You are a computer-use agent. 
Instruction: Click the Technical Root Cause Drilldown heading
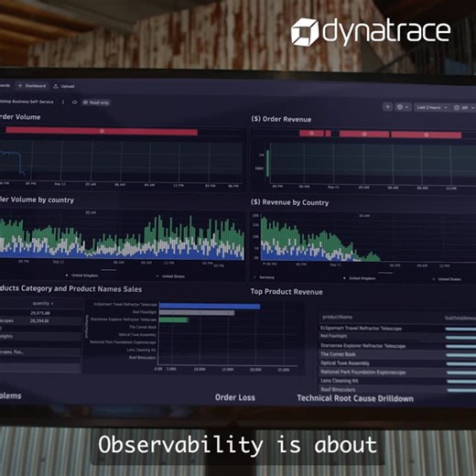[355, 398]
